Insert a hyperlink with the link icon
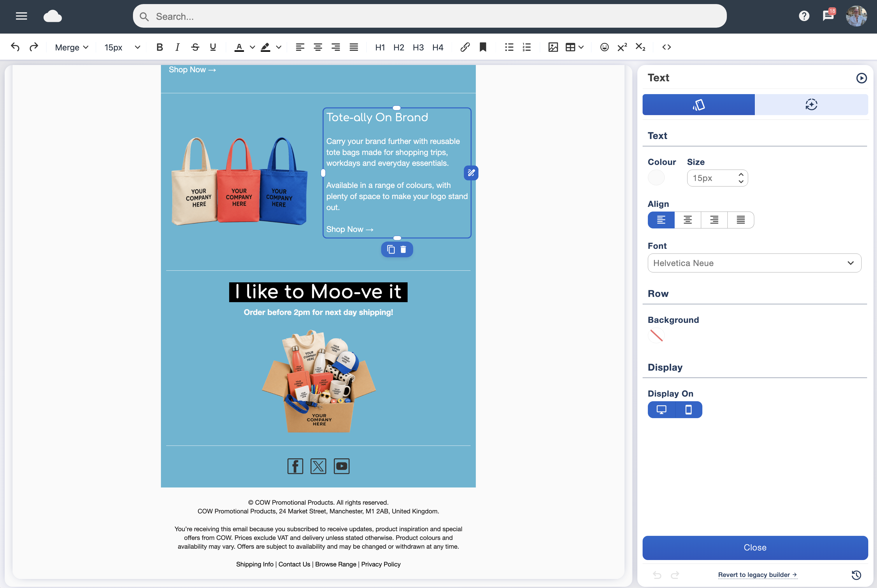877x588 pixels. coord(465,47)
